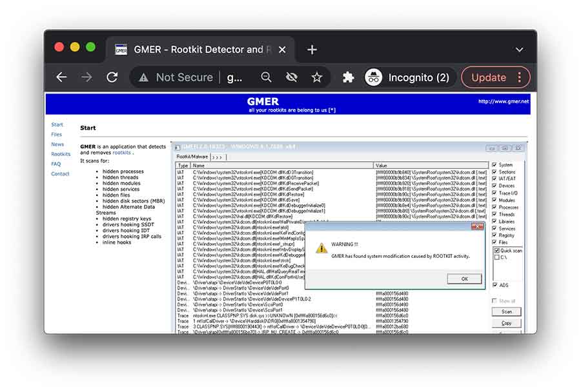
Task: Click the Not Secure site info indicator
Action: pyautogui.click(x=176, y=77)
